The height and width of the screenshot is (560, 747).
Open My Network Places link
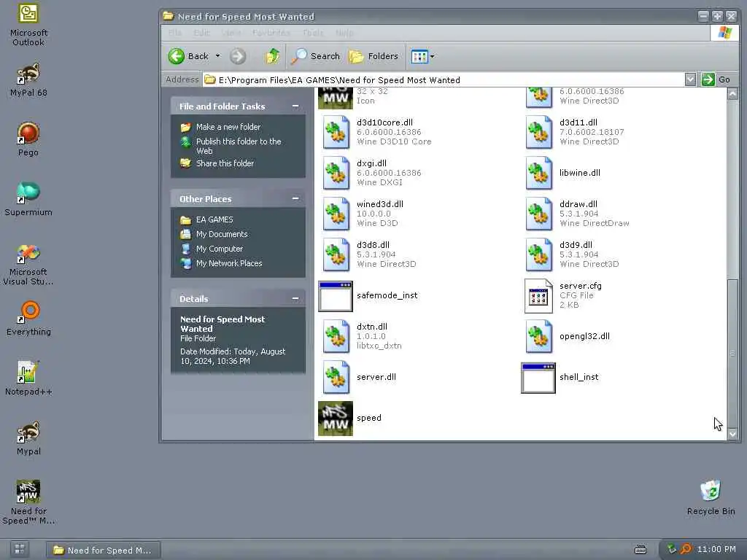tap(228, 263)
